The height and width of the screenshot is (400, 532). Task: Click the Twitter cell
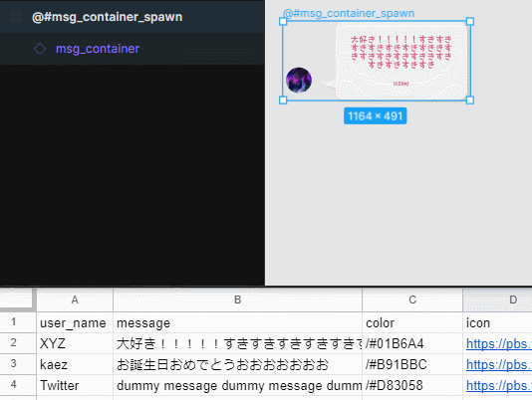[x=75, y=385]
